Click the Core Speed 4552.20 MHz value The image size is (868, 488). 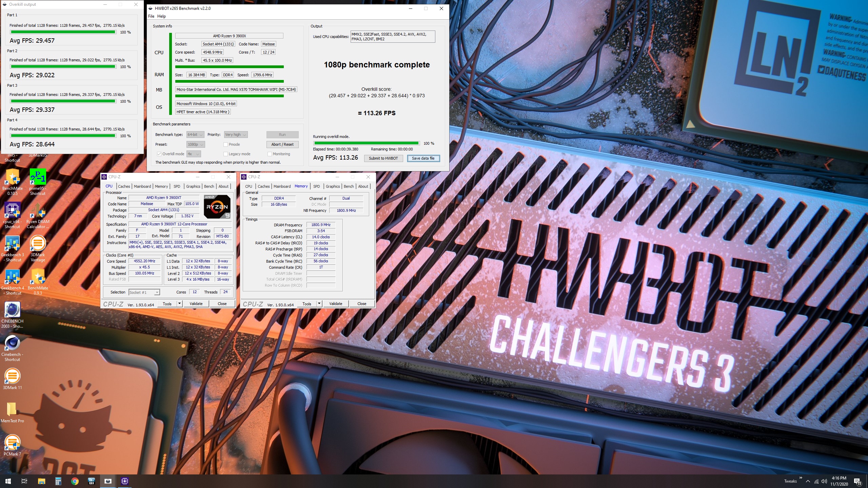coord(144,261)
